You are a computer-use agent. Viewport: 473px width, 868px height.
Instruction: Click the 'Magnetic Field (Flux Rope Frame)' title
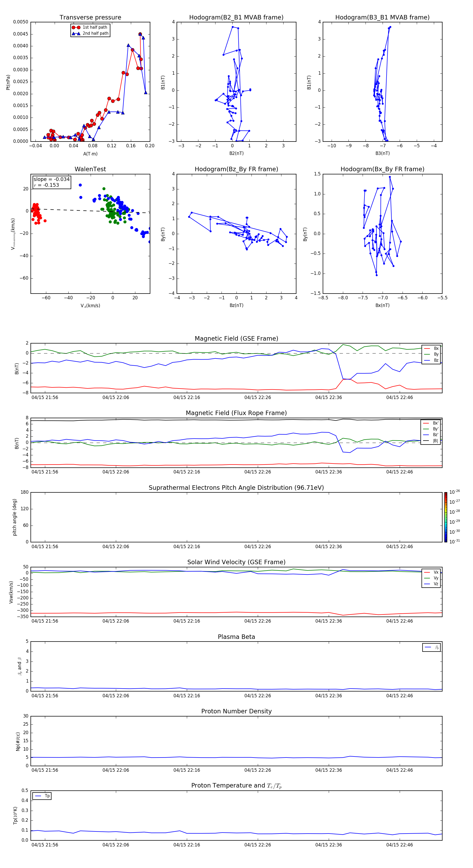pyautogui.click(x=236, y=413)
